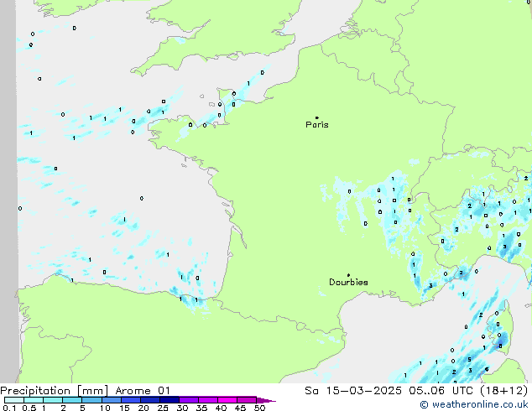Click the '20' legend scale label
This screenshot has width=532, height=411.
143,408
